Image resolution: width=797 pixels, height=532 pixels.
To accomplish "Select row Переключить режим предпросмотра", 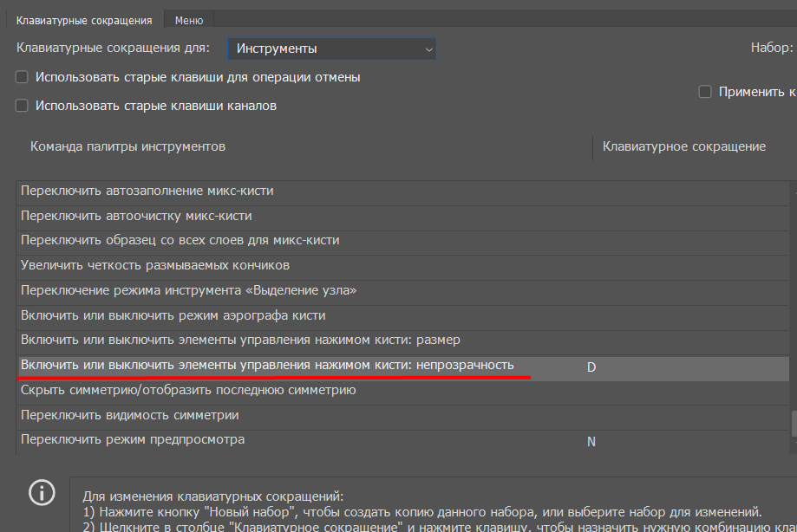I will [402, 442].
